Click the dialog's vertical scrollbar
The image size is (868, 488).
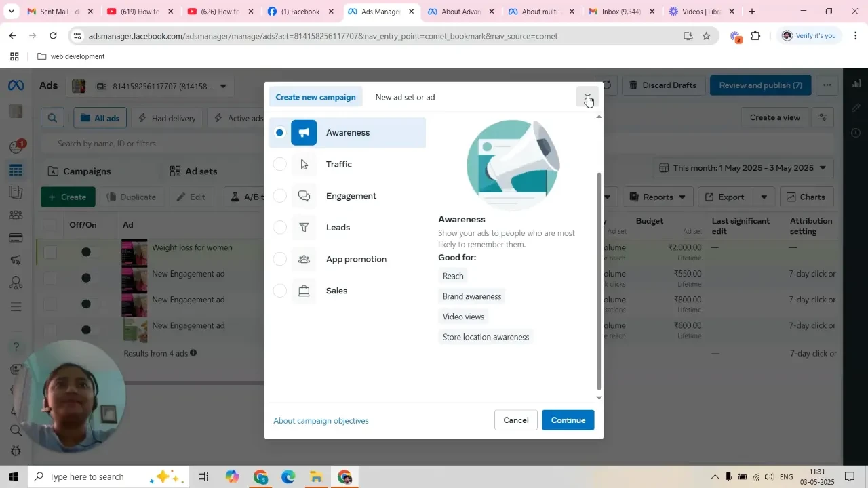pos(599,281)
